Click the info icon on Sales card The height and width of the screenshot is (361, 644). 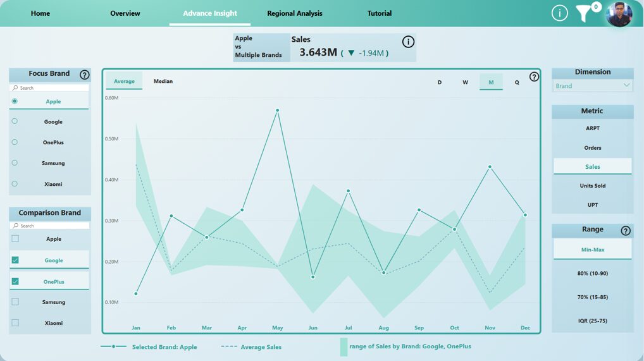[408, 42]
